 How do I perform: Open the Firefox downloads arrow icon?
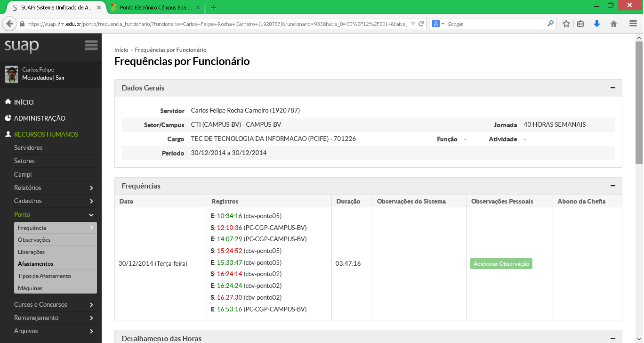click(x=597, y=24)
